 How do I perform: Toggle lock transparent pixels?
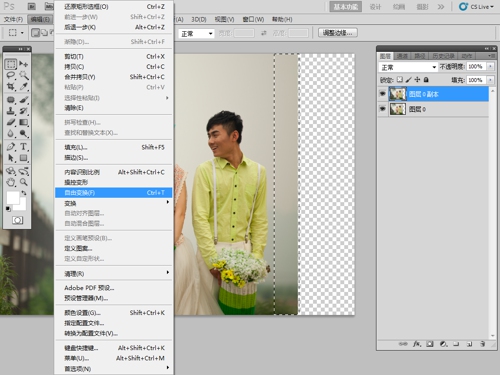pos(400,80)
